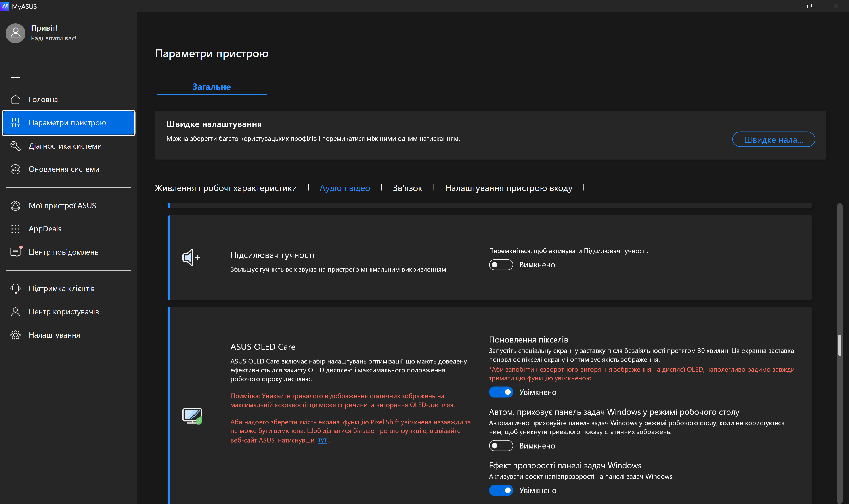This screenshot has width=849, height=504.
Task: Open Налаштування пристрою входу tab
Action: point(508,188)
